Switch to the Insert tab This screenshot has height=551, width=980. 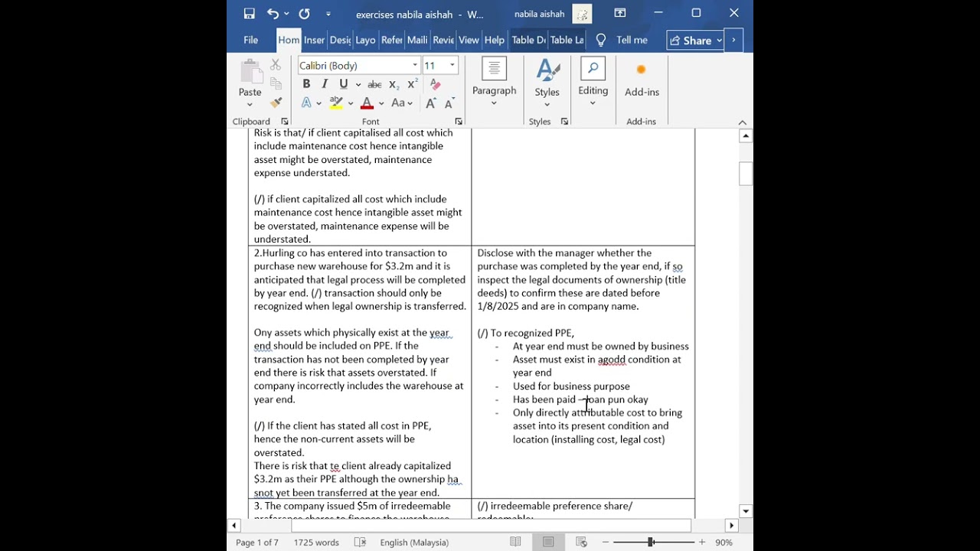click(314, 40)
